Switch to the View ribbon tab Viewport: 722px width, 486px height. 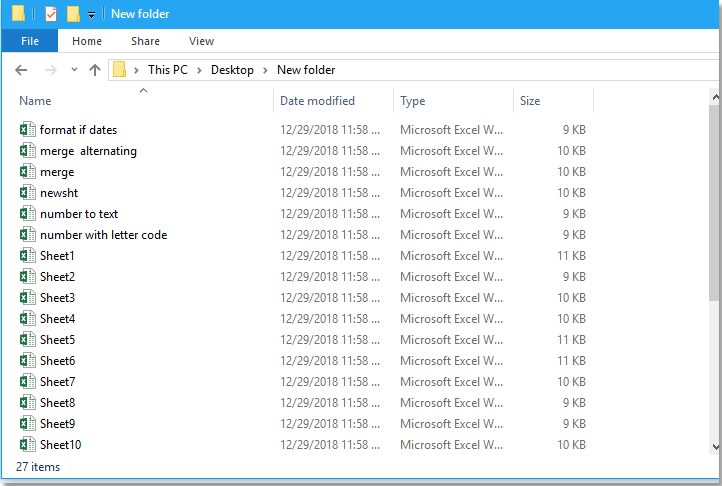(202, 41)
